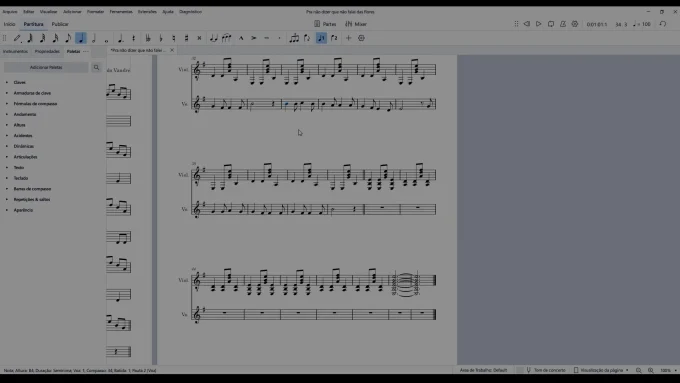Toggle rest input
The height and width of the screenshot is (383, 680).
click(x=134, y=38)
